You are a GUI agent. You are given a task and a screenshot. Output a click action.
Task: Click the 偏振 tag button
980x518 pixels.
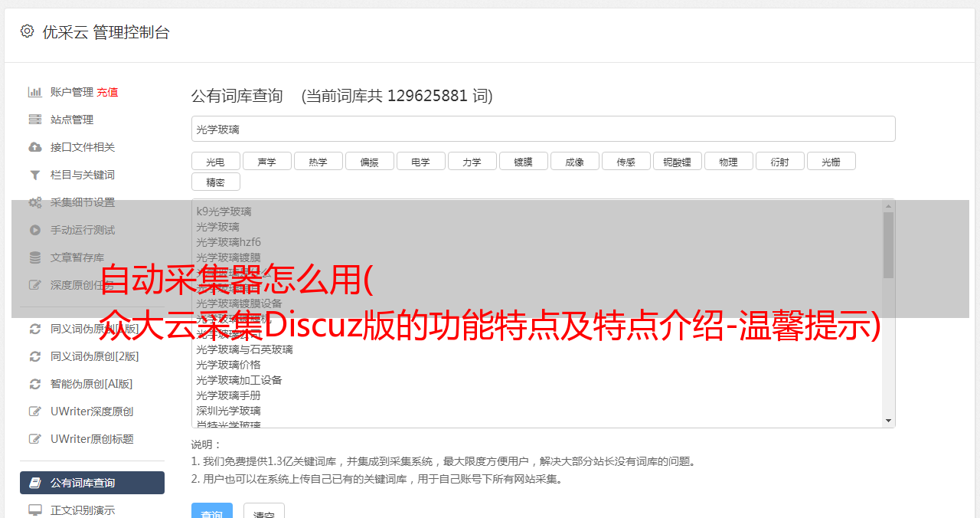pos(369,162)
